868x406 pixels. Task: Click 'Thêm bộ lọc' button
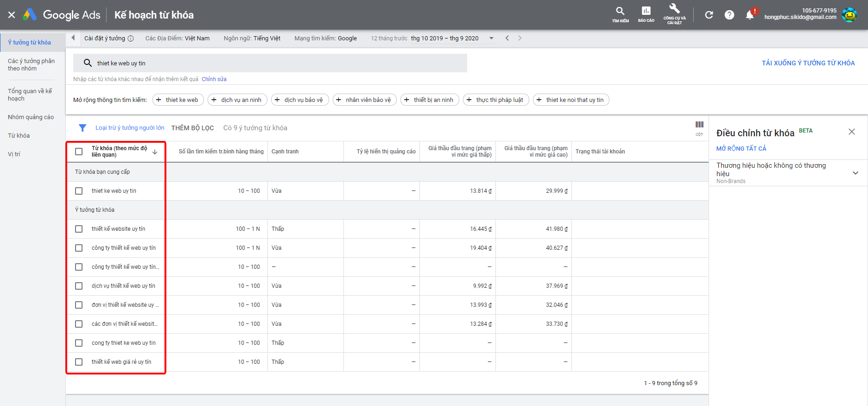click(x=192, y=128)
